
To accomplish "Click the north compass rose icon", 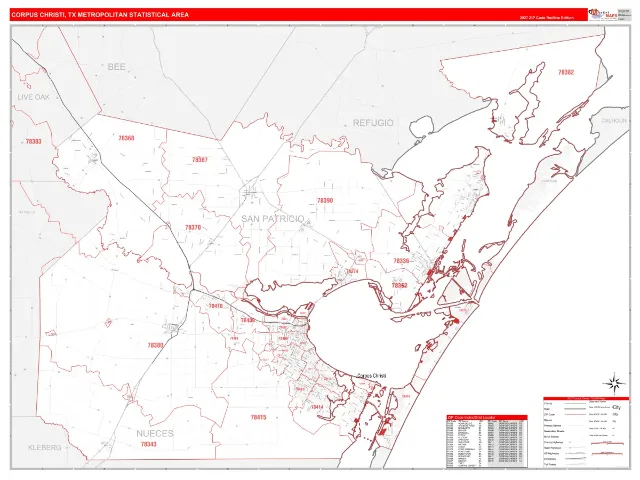I will [x=614, y=383].
